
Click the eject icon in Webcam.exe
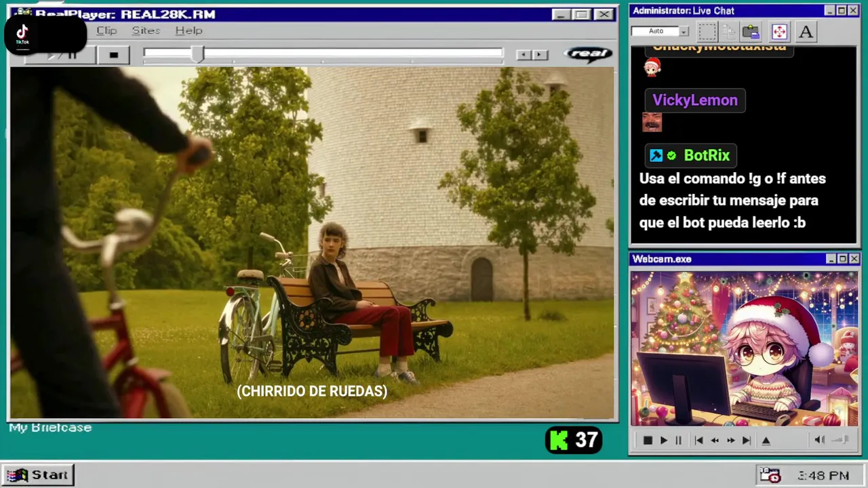click(766, 441)
